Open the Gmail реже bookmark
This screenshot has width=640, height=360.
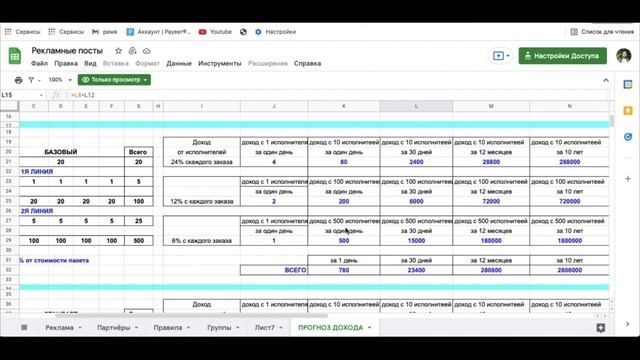104,31
